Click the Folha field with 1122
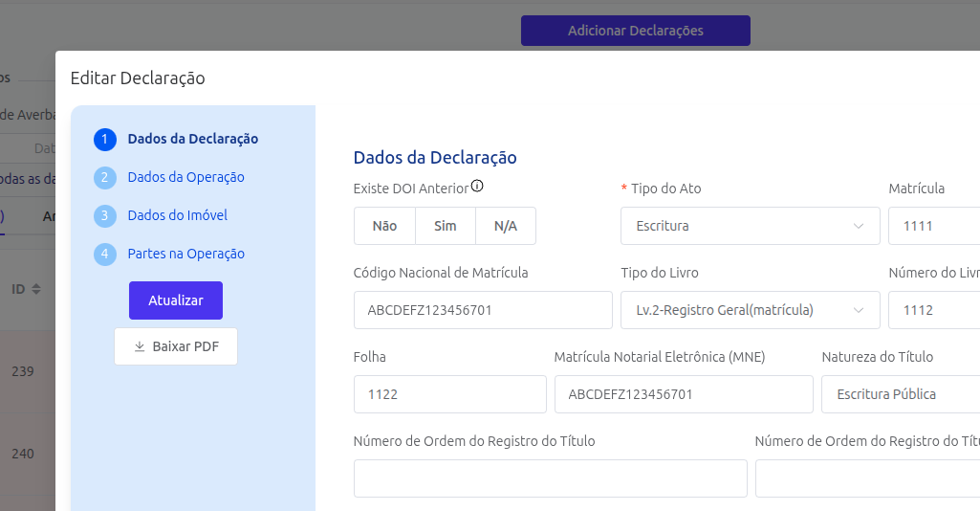The image size is (980, 511). pyautogui.click(x=450, y=394)
